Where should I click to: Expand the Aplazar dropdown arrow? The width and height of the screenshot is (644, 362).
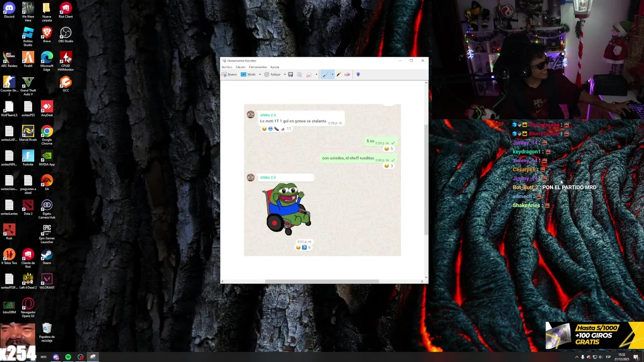pyautogui.click(x=284, y=74)
